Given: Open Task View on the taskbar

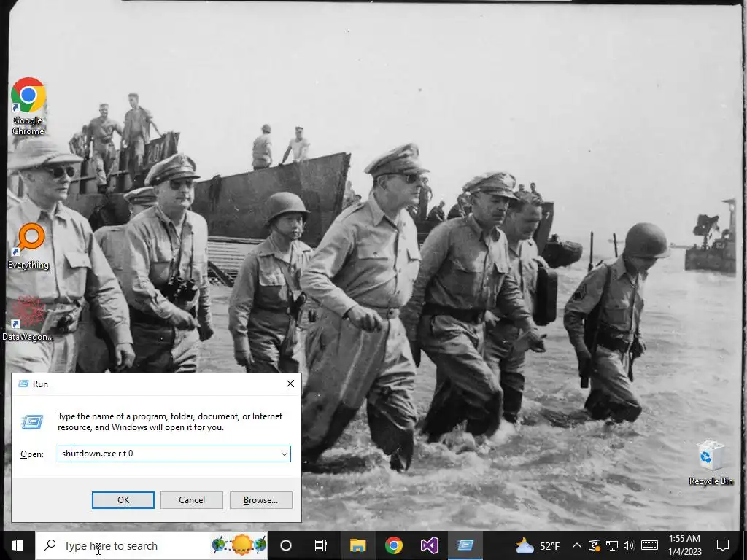Looking at the screenshot, I should click(321, 545).
